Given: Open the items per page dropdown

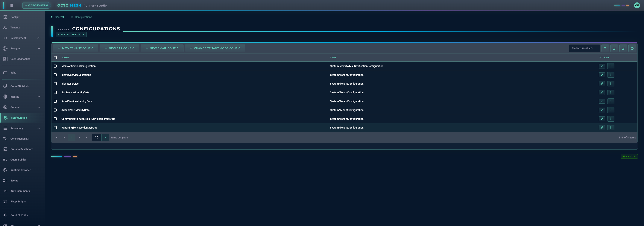Looking at the screenshot, I should click(x=105, y=137).
